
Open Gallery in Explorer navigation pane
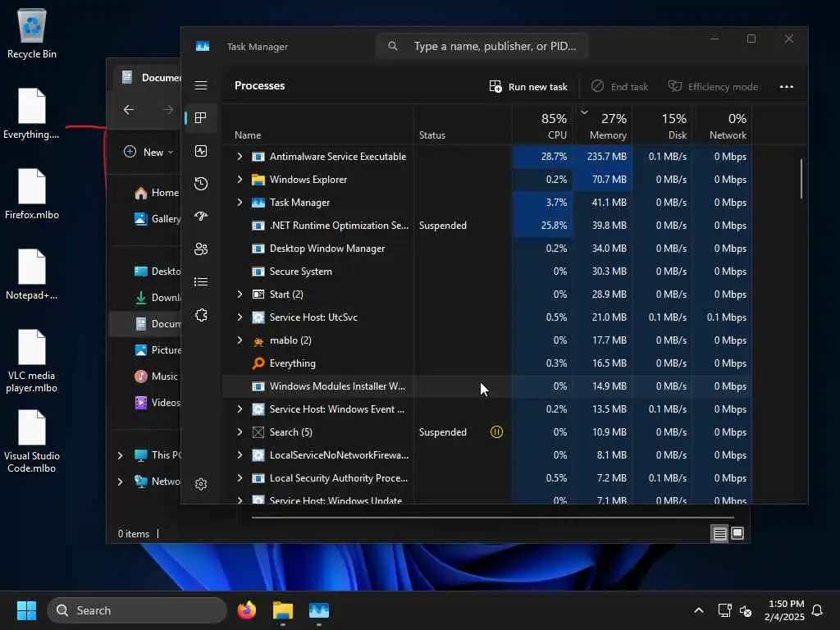pos(157,218)
